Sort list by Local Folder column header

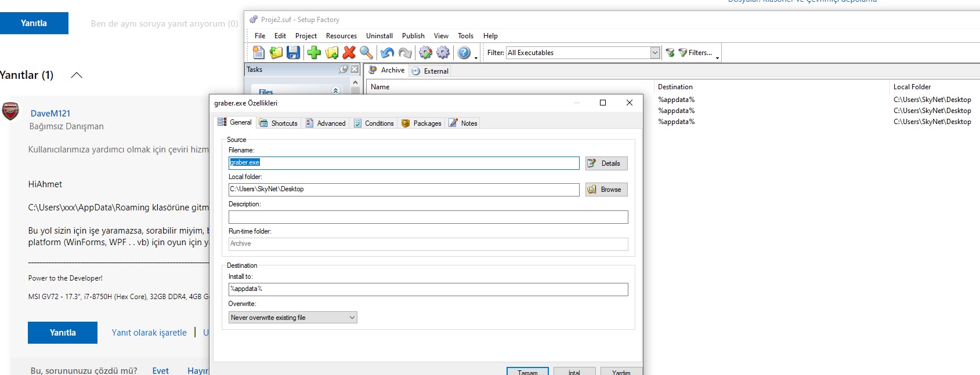tap(935, 87)
